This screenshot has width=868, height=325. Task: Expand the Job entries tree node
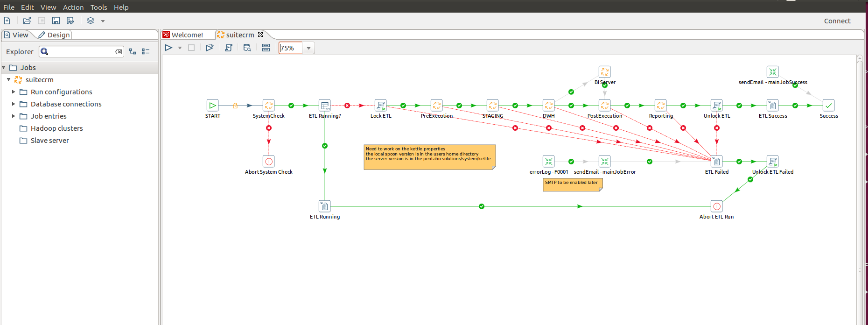coord(14,116)
